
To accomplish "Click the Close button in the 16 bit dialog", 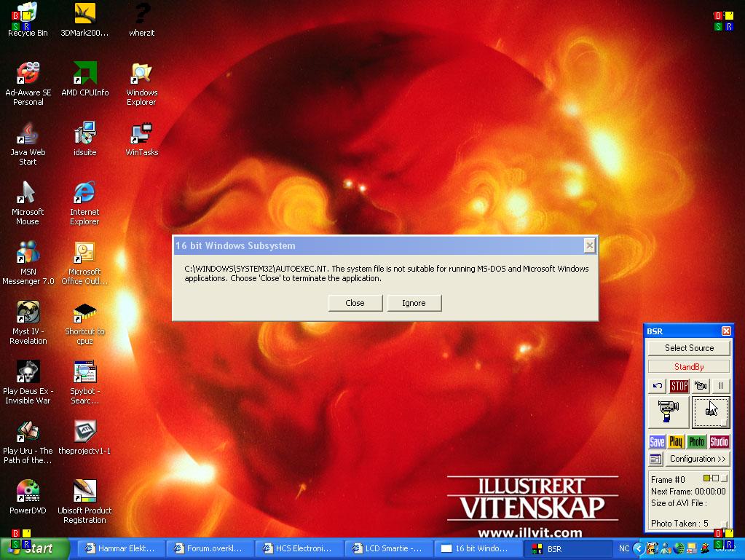I will click(355, 303).
